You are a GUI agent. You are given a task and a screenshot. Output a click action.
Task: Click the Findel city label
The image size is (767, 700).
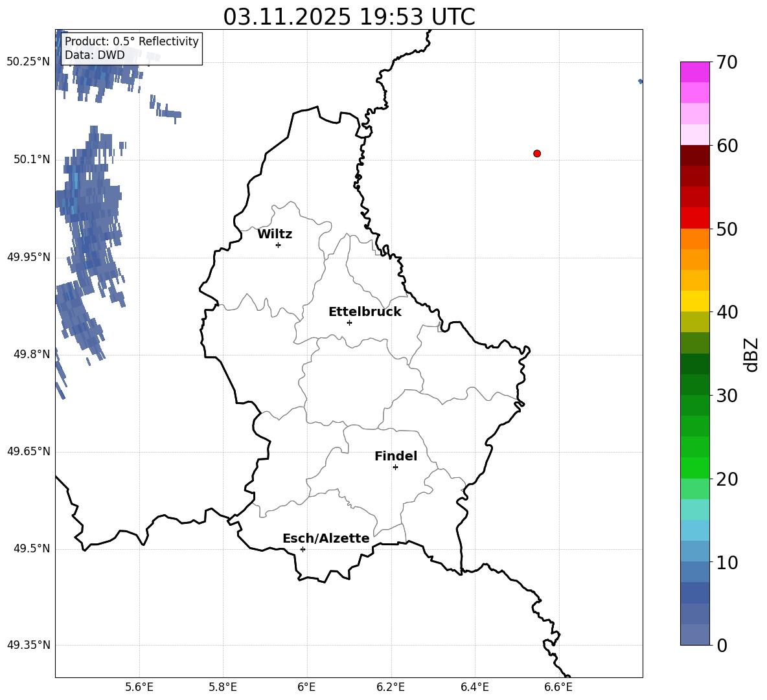(x=396, y=456)
